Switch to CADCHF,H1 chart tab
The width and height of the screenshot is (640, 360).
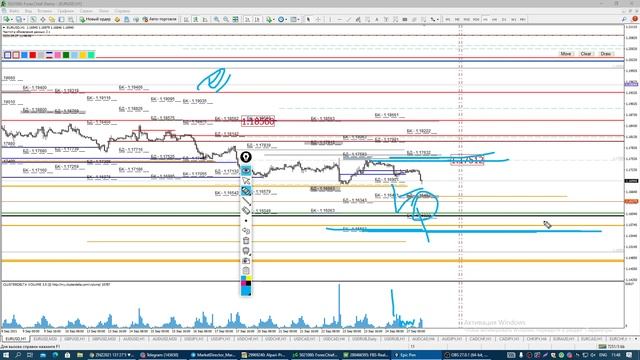[x=480, y=339]
